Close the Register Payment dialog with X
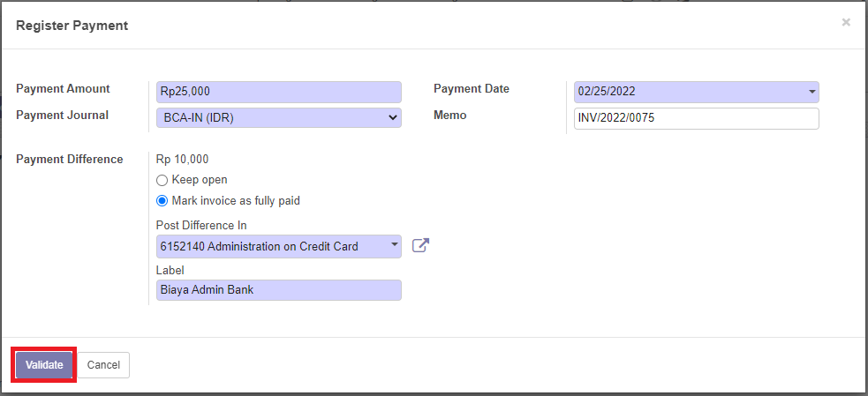 pos(846,23)
